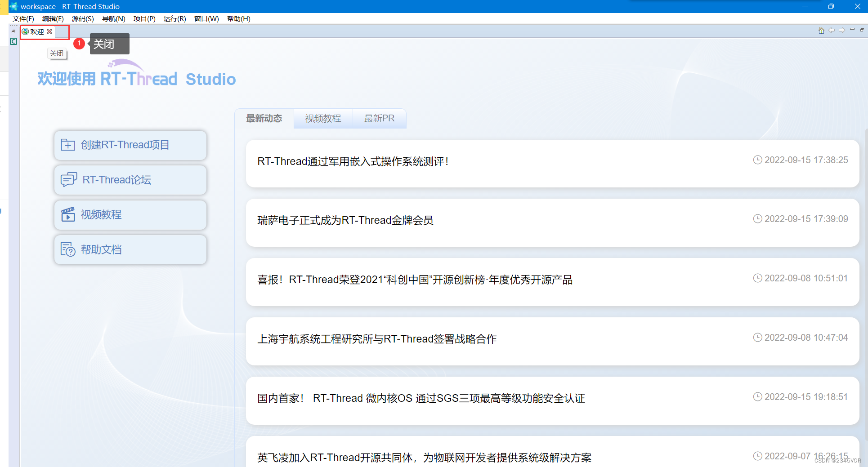
Task: Click the clapperboard icon on 视频教程 button
Action: (x=68, y=214)
